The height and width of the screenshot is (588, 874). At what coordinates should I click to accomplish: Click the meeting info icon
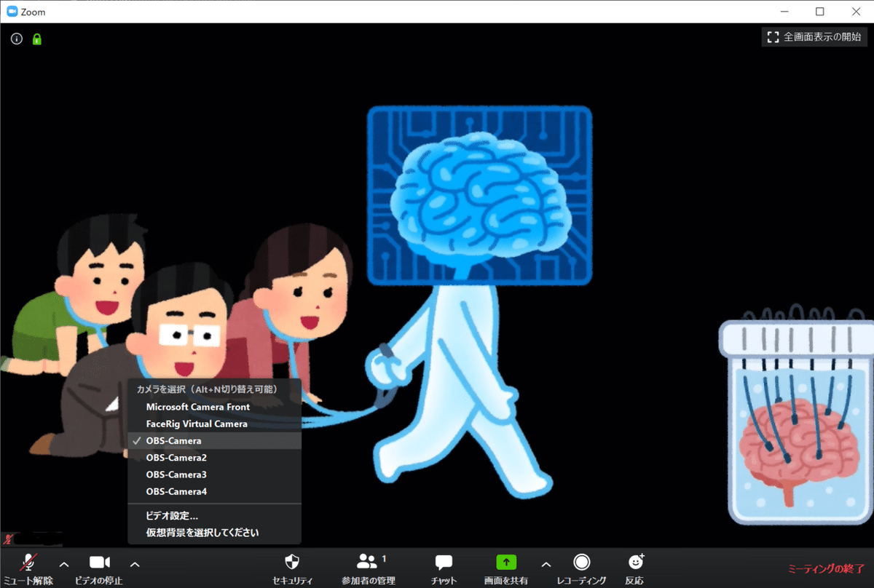pos(17,39)
